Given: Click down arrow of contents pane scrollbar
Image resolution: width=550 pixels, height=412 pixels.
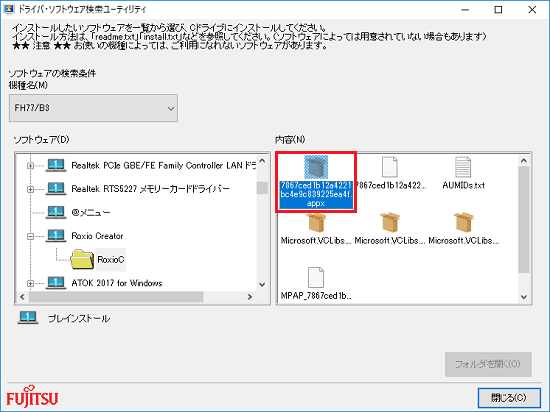Looking at the screenshot, I should coord(524,297).
